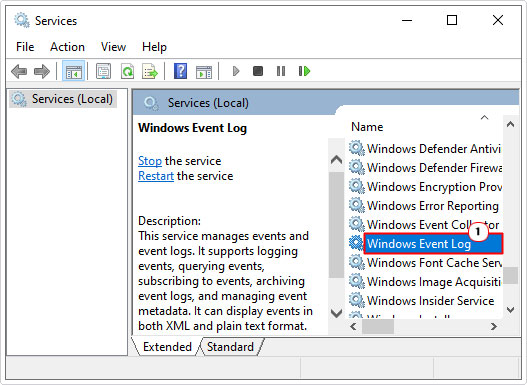Select Windows Font Cache Service row
Viewport: 527px width, 385px height.
tap(424, 262)
